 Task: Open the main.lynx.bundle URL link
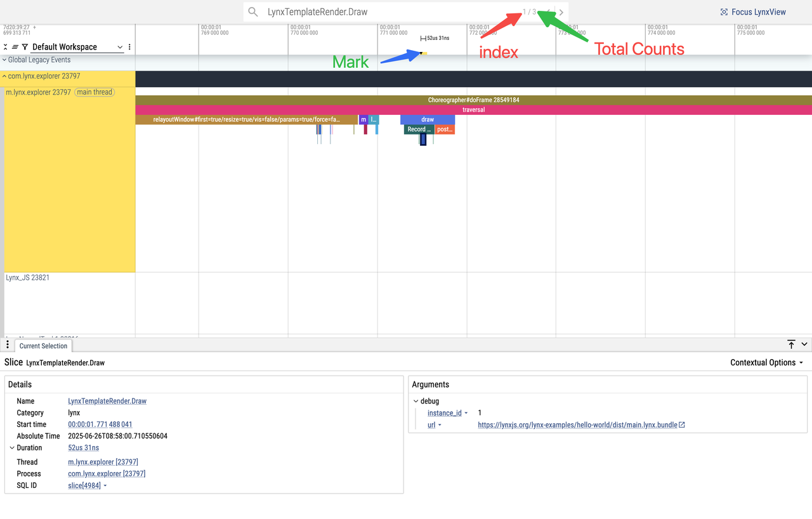click(x=577, y=425)
